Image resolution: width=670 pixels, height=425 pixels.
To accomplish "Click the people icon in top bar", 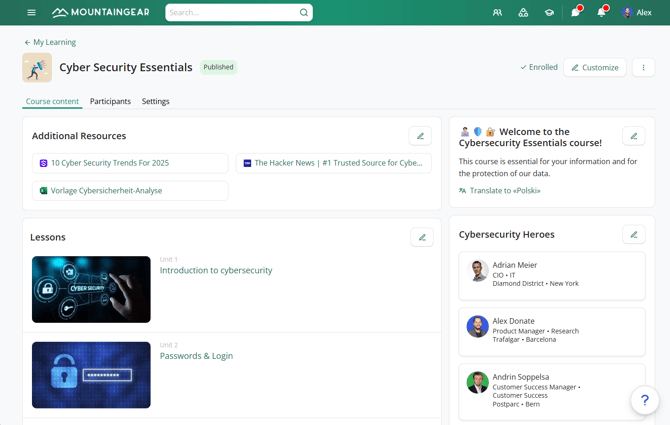I will [x=497, y=13].
